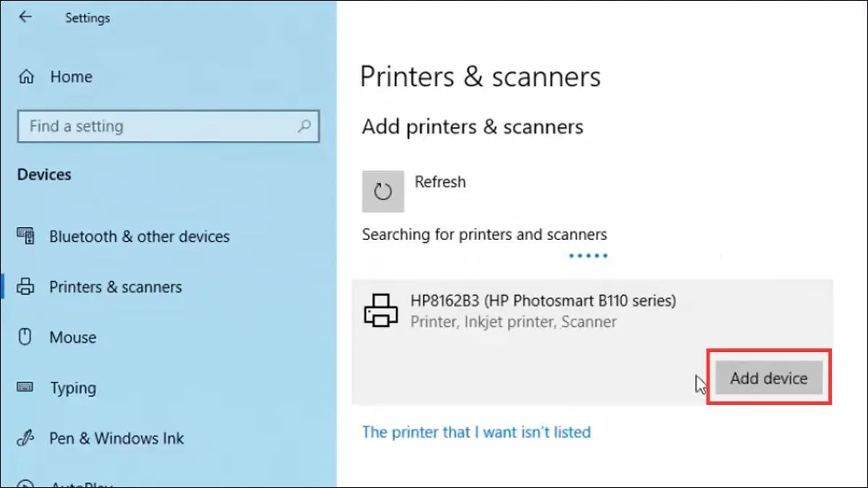Select Mouse label in Devices sidebar
The image size is (868, 488).
point(72,338)
